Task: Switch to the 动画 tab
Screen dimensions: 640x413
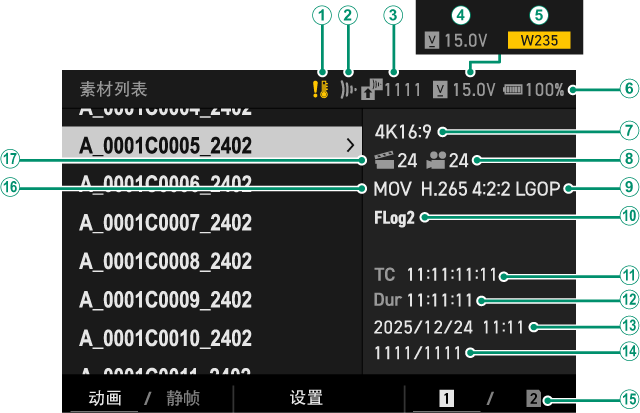Action: pos(105,398)
